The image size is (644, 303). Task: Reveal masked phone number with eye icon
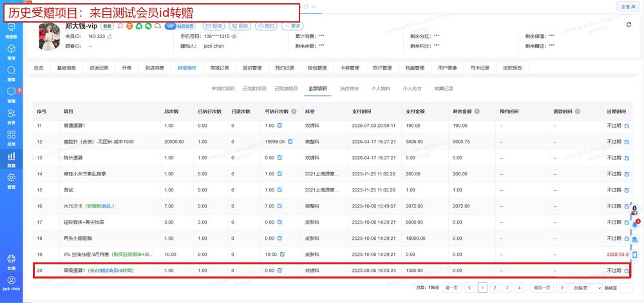coord(234,36)
